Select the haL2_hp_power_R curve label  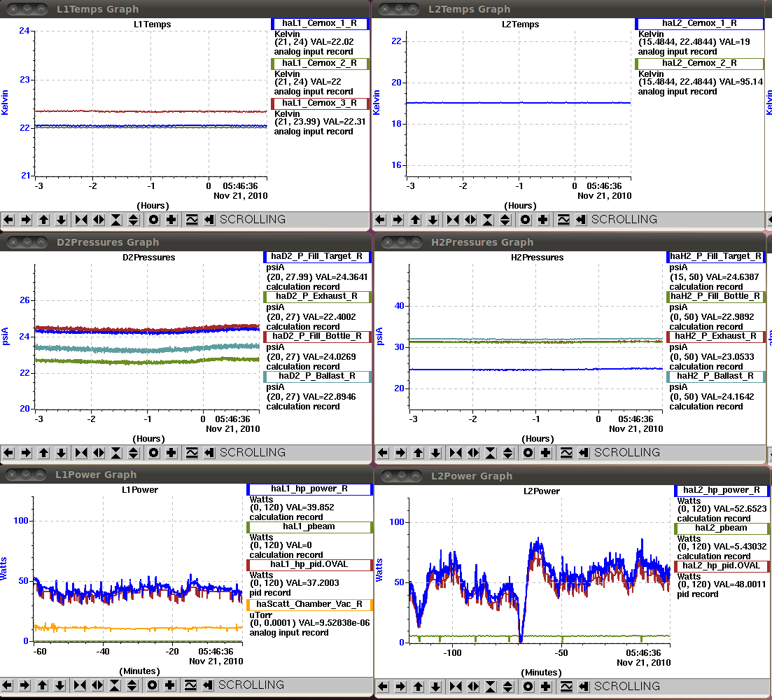(722, 490)
